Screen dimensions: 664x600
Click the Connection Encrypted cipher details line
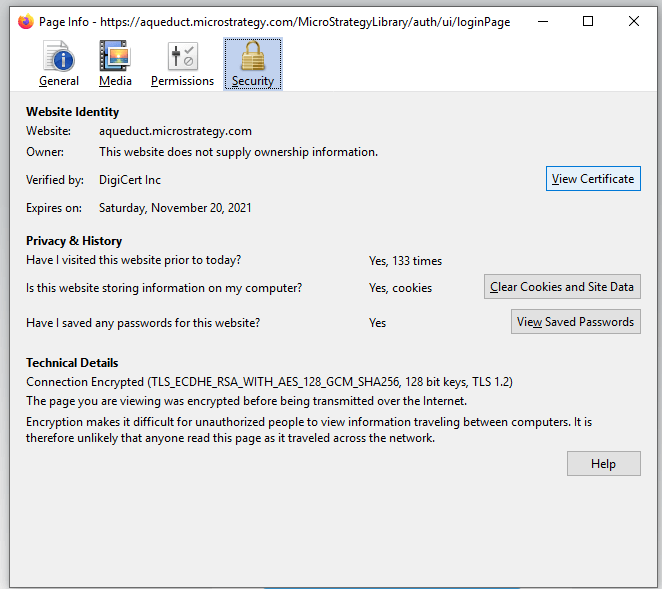coord(269,382)
